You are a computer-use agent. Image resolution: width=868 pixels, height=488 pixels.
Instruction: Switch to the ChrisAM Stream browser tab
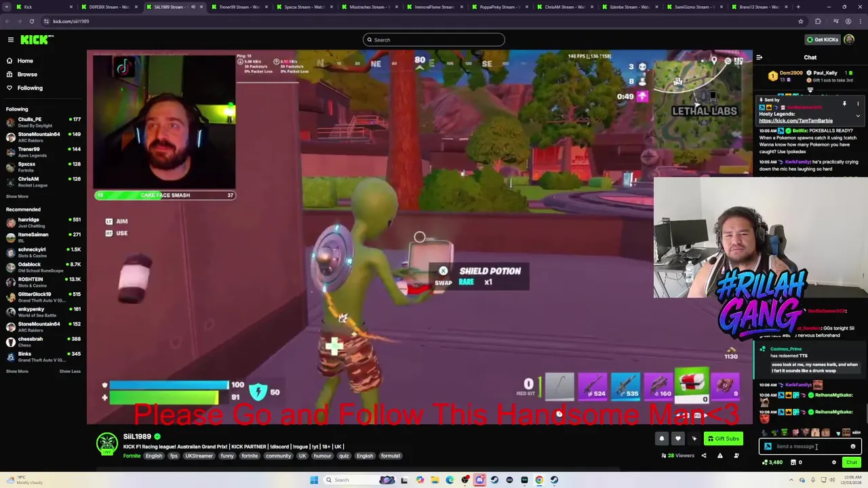pyautogui.click(x=564, y=7)
